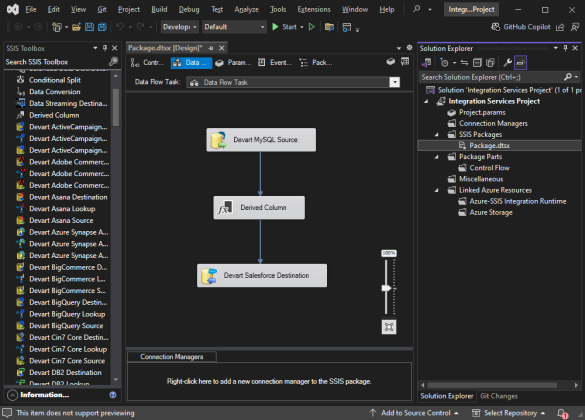Viewport: 585px width, 420px height.
Task: Open the Default platform combo box
Action: pyautogui.click(x=234, y=27)
